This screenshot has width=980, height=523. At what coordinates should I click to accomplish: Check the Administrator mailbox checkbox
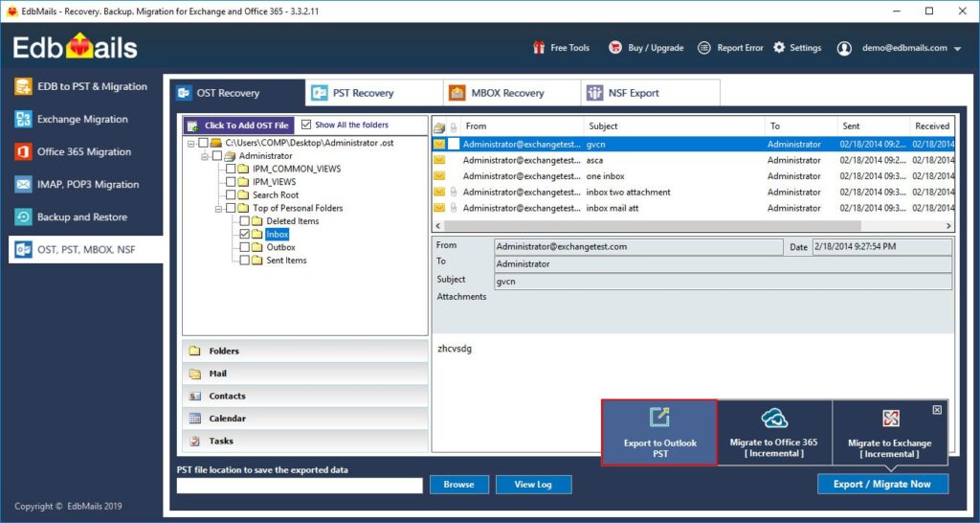(x=217, y=156)
